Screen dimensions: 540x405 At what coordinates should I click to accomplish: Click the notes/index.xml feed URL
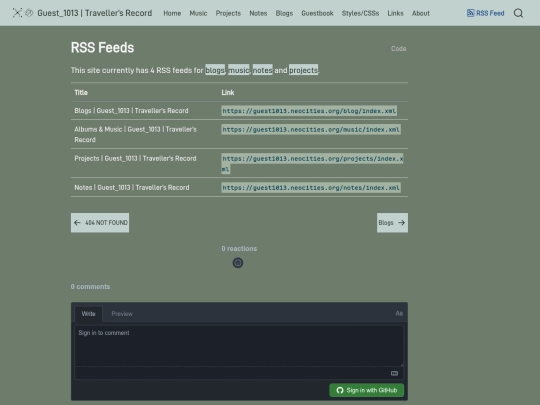click(311, 188)
